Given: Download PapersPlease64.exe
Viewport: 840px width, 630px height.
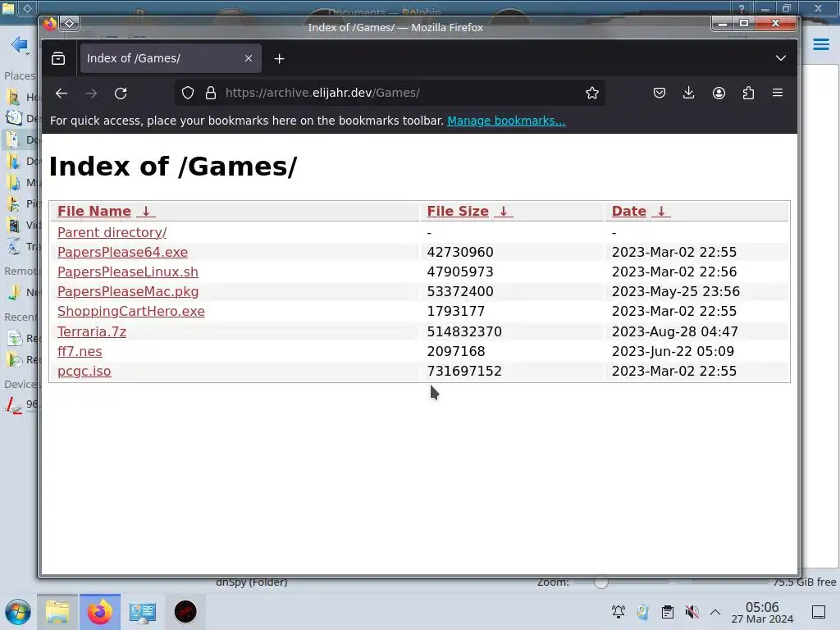Looking at the screenshot, I should [x=123, y=253].
